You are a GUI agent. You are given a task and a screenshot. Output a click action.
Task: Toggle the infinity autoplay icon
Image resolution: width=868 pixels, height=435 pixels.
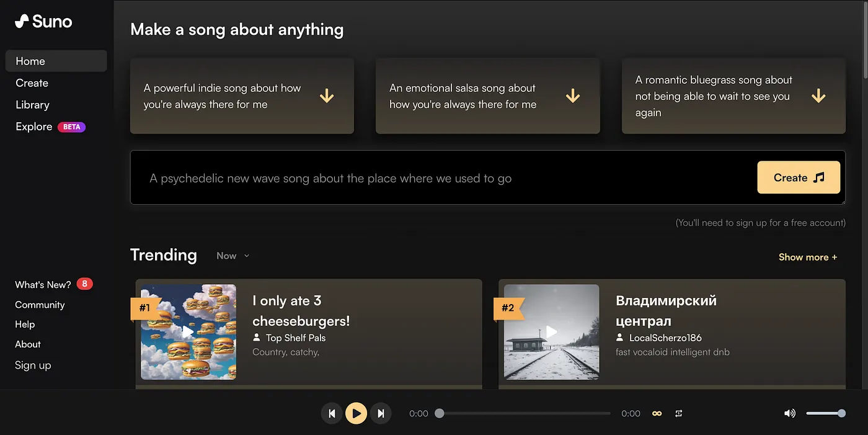click(x=657, y=413)
